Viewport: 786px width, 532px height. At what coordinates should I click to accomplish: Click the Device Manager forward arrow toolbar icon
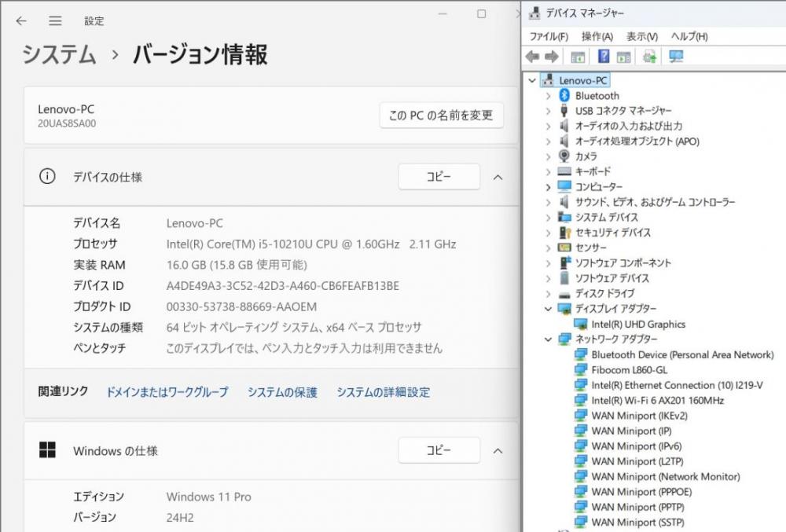[552, 57]
